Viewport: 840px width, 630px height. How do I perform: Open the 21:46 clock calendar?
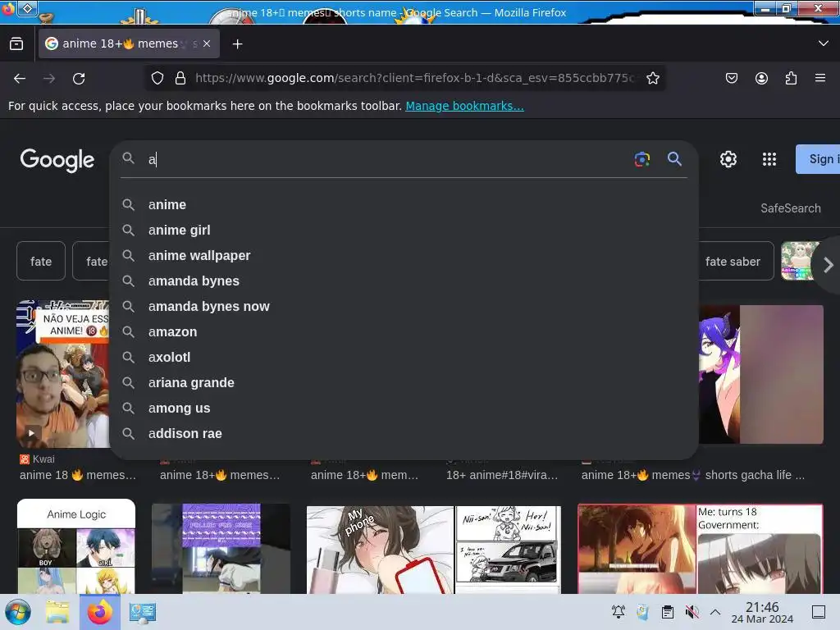coord(762,612)
